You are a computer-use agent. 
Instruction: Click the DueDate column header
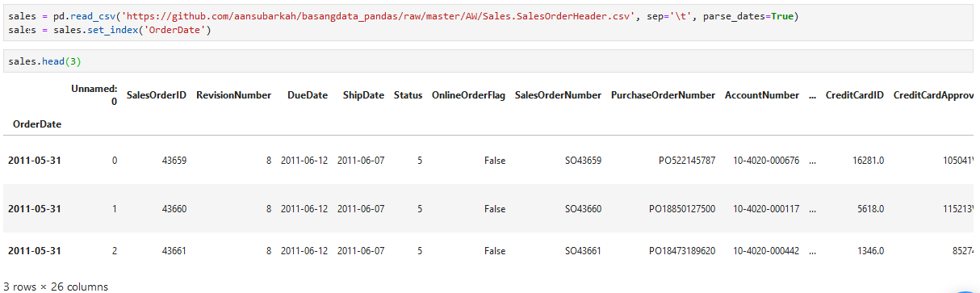[x=308, y=95]
